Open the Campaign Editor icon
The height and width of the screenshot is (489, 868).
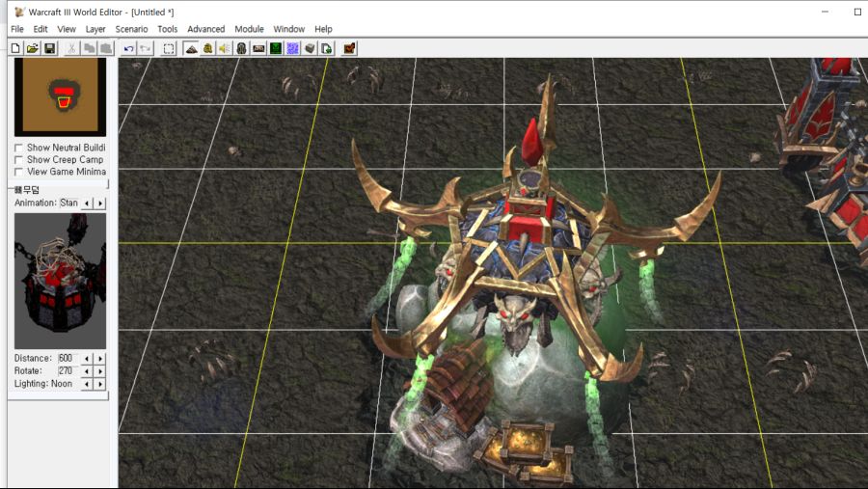tap(258, 49)
